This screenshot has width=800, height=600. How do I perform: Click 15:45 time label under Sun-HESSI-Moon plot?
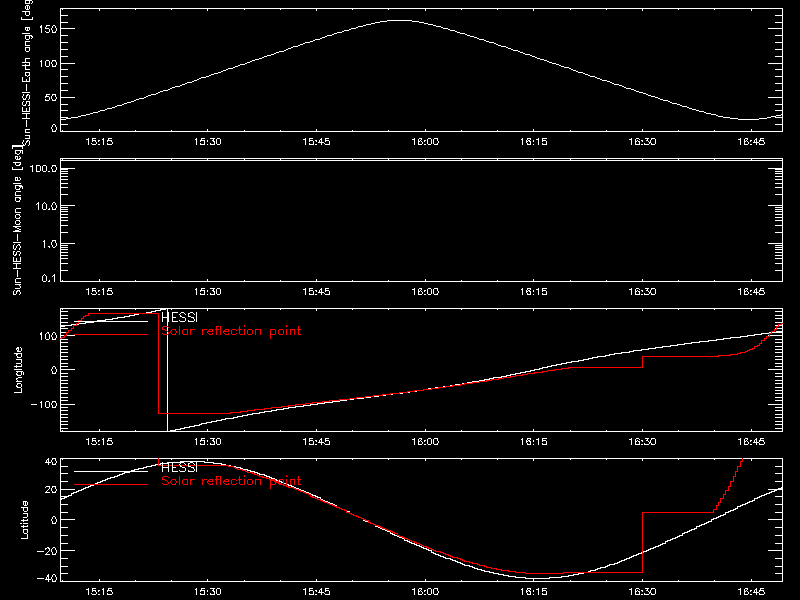(x=316, y=292)
